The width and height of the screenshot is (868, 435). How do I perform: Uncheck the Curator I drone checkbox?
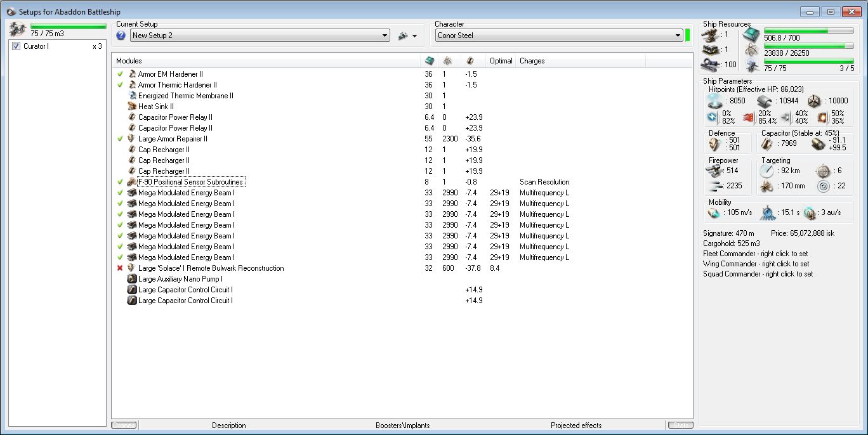tap(16, 46)
